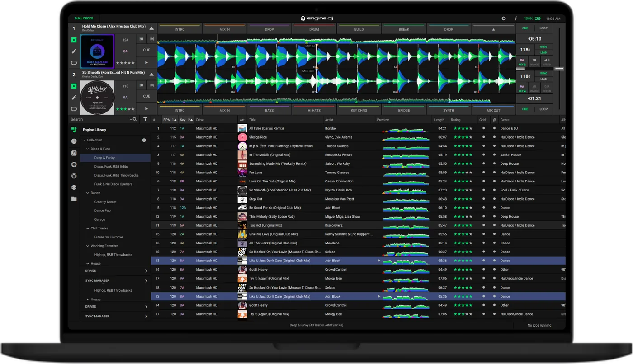
Task: Toggle 8A KEY lock on deck 1
Action: point(522,62)
